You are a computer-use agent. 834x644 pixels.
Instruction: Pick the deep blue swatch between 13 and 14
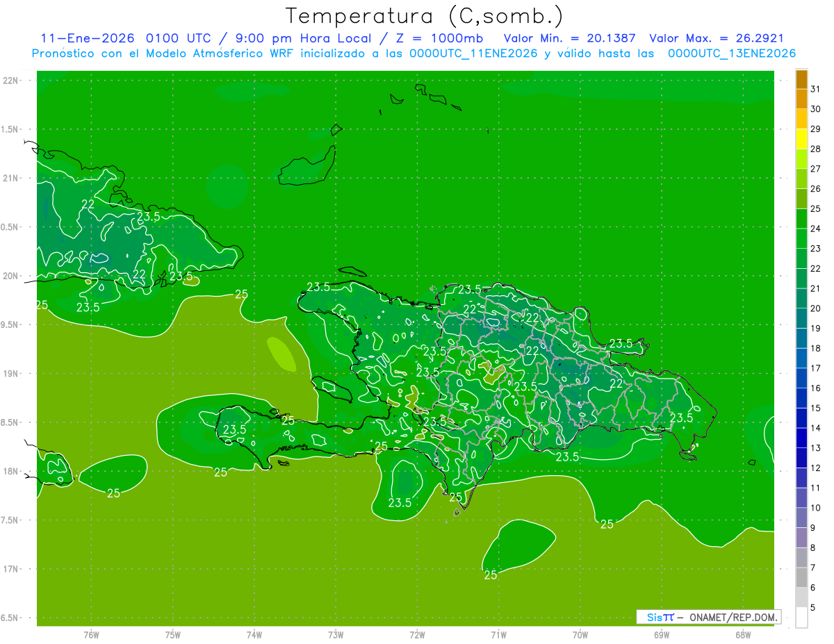click(x=801, y=438)
